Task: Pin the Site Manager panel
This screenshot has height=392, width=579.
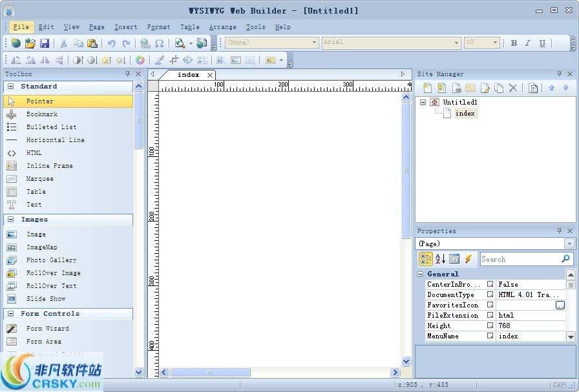Action: (559, 74)
